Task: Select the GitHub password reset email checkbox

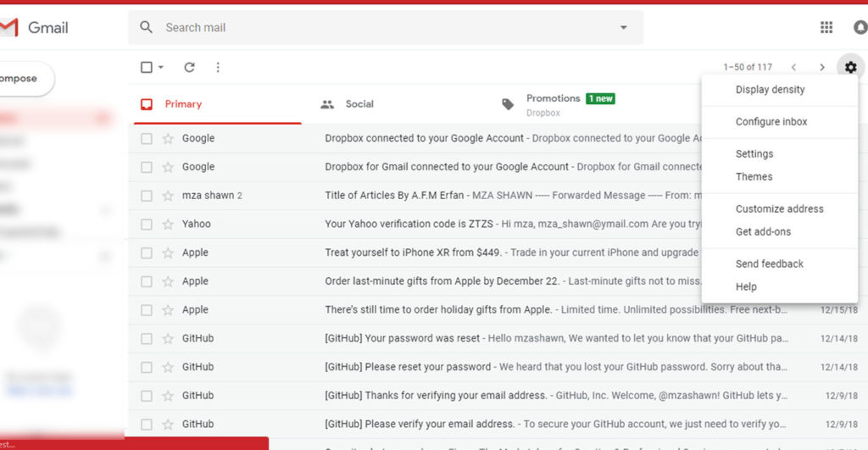Action: point(146,338)
